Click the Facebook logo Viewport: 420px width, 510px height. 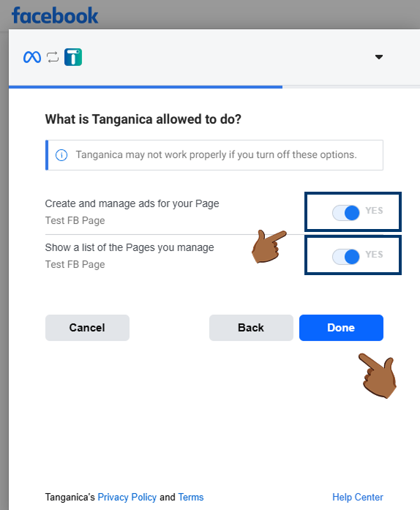coord(55,15)
